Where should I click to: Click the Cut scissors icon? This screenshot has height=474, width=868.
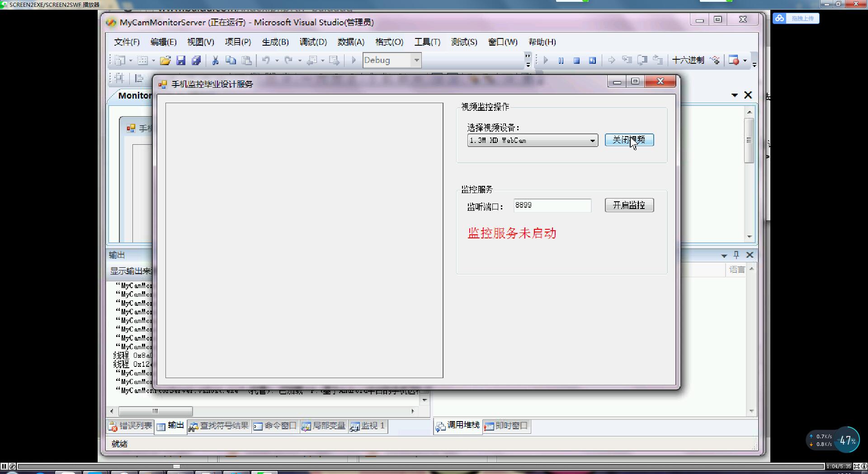[x=216, y=60]
